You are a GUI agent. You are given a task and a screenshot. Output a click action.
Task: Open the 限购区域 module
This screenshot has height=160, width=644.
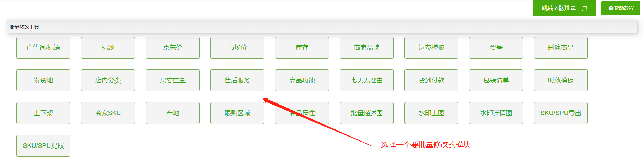click(x=237, y=113)
